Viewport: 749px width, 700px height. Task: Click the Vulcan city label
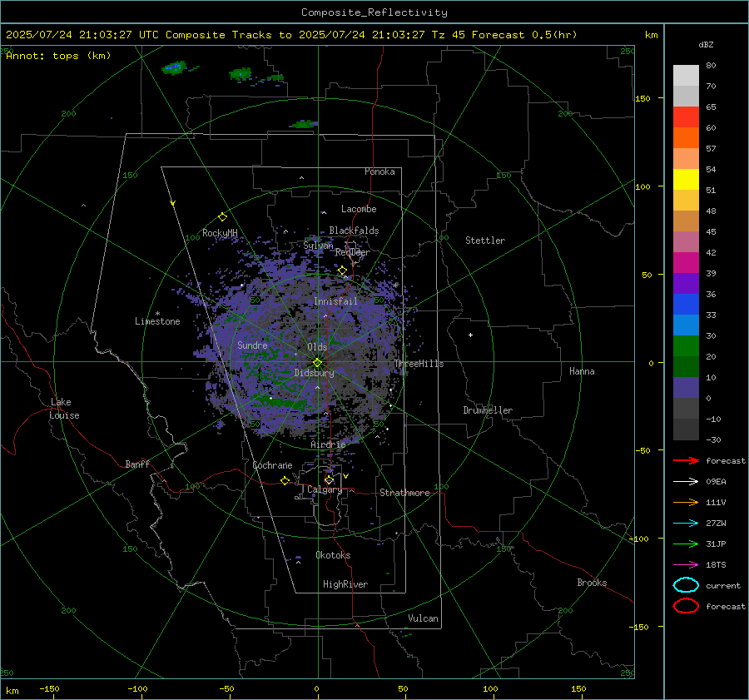click(x=423, y=618)
